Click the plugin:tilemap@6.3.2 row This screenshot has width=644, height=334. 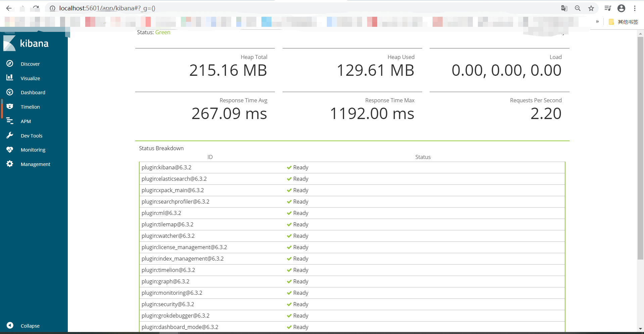tap(352, 225)
